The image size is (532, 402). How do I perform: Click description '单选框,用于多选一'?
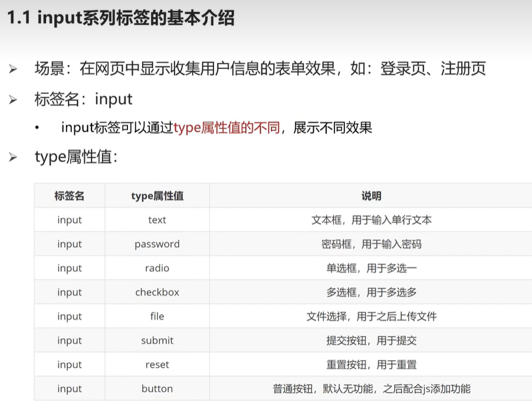point(372,268)
